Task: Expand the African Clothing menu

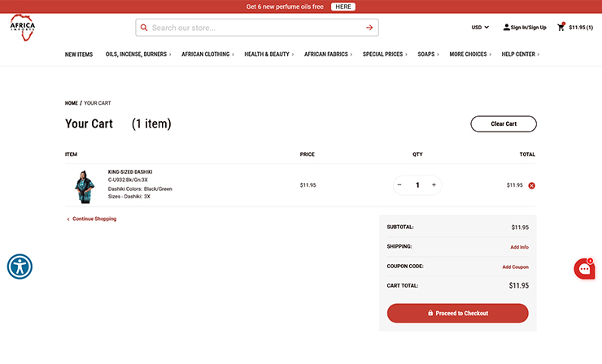Action: tap(207, 54)
